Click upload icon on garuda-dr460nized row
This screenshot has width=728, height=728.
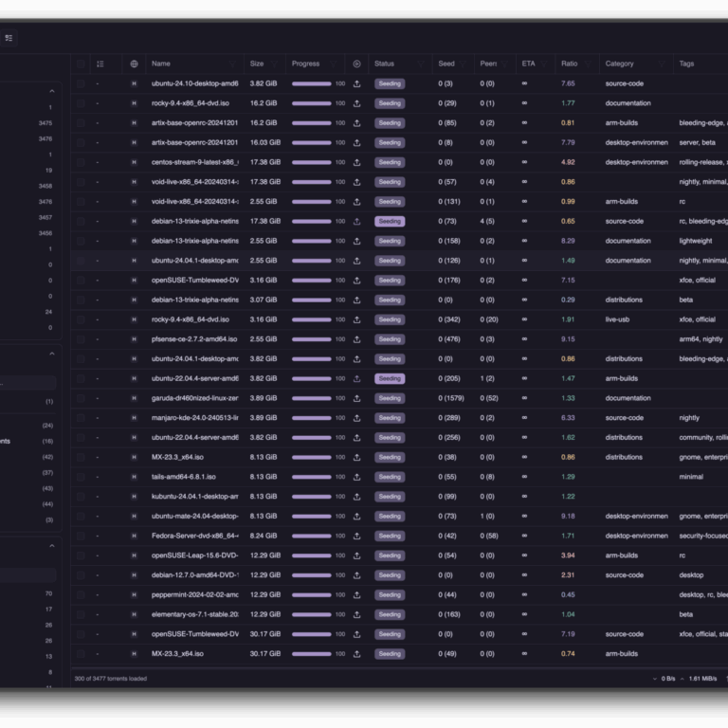[x=356, y=398]
